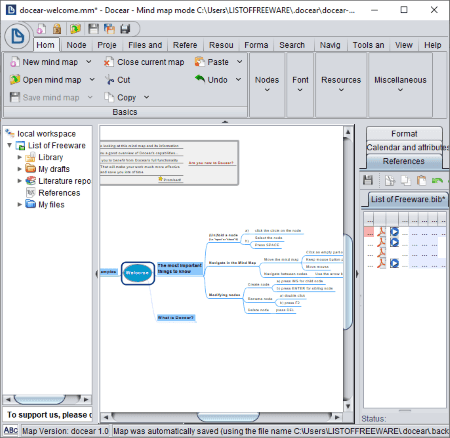
Task: Expand the My files tree node
Action: click(x=20, y=205)
